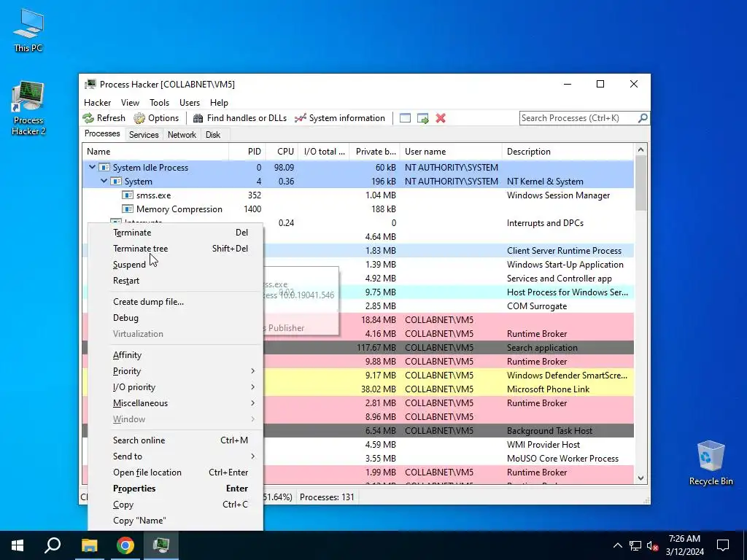Sort by the User name column header
The image size is (747, 560).
coord(451,152)
